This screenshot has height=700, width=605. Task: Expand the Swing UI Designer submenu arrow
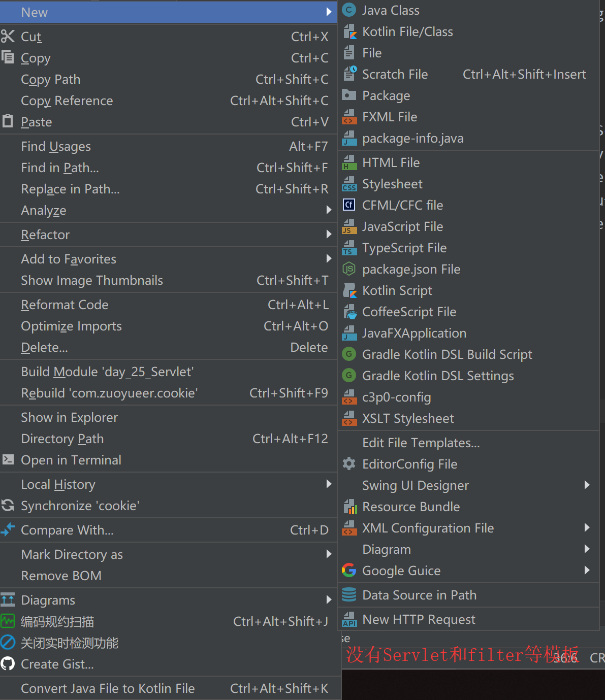click(x=587, y=485)
